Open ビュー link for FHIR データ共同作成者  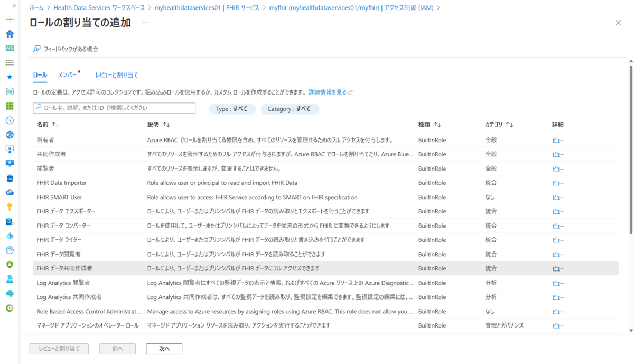tap(558, 269)
